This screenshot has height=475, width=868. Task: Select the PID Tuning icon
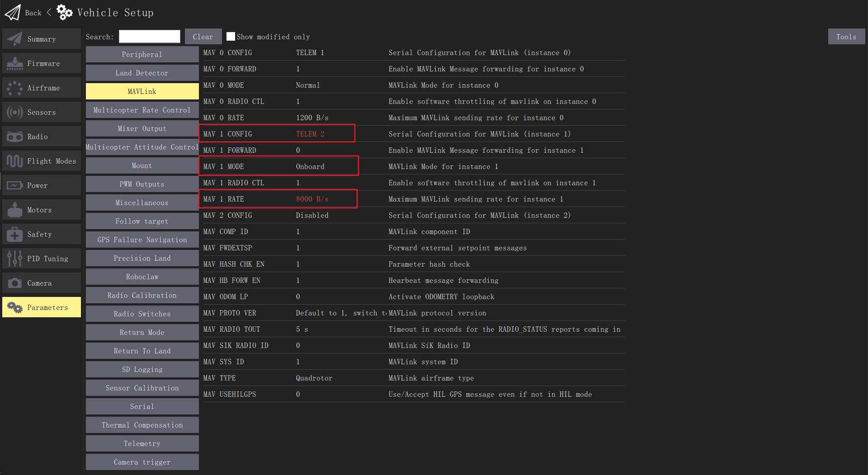tap(14, 258)
